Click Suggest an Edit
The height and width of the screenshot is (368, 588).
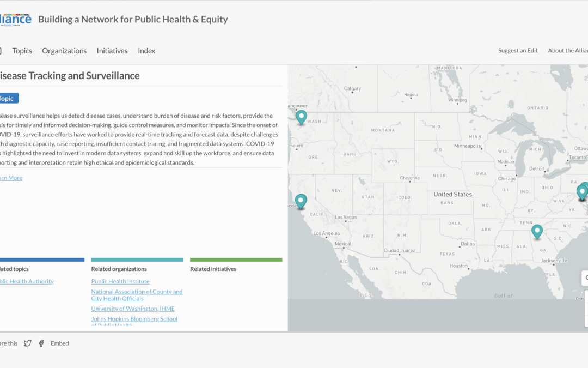[517, 50]
